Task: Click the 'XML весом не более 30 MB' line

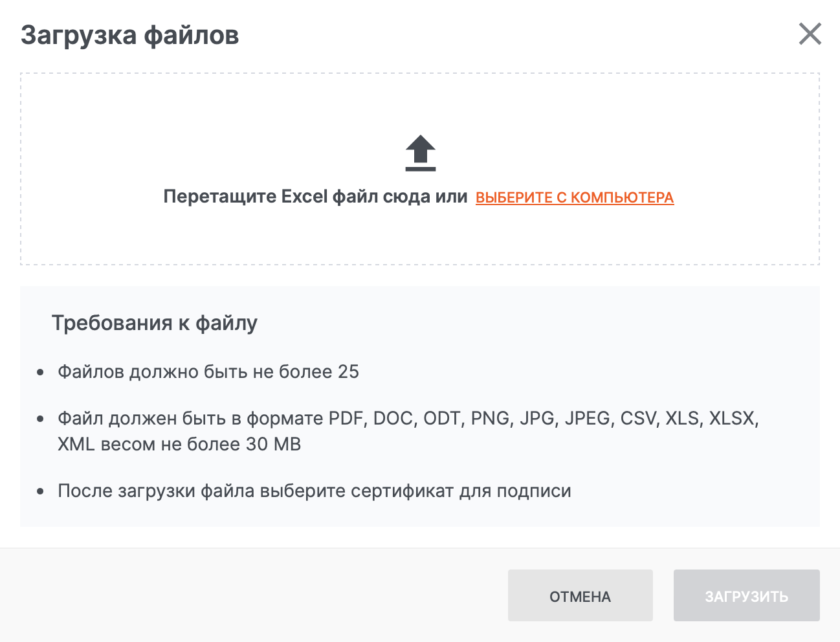Action: 179,445
